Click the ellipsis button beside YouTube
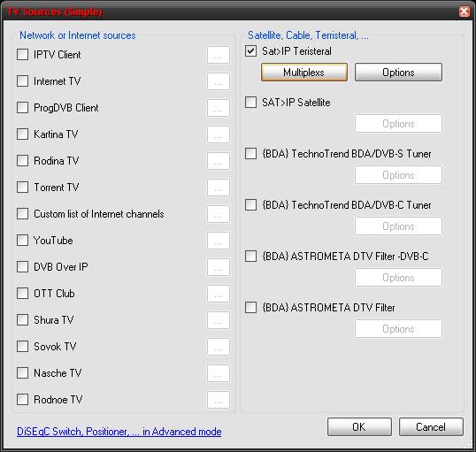 pos(219,241)
